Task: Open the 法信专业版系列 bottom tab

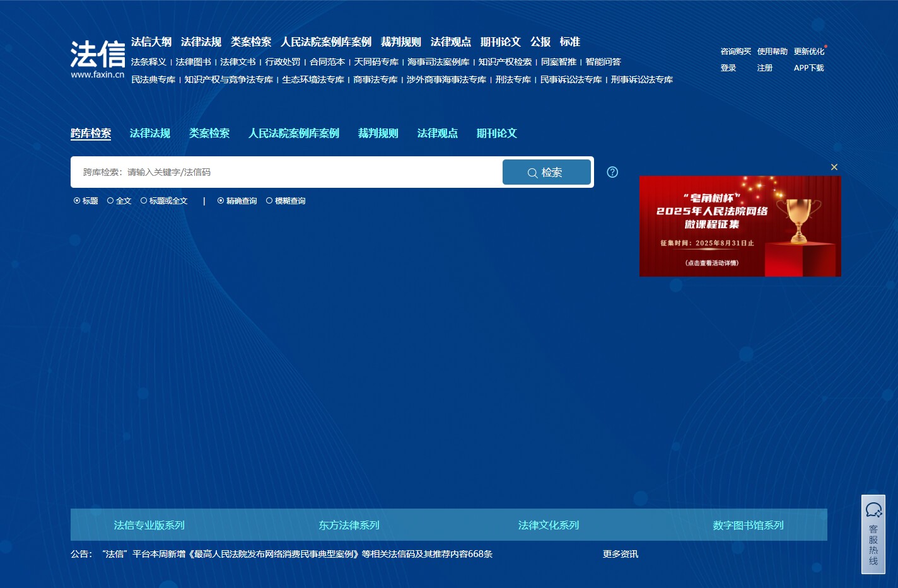Action: (149, 525)
